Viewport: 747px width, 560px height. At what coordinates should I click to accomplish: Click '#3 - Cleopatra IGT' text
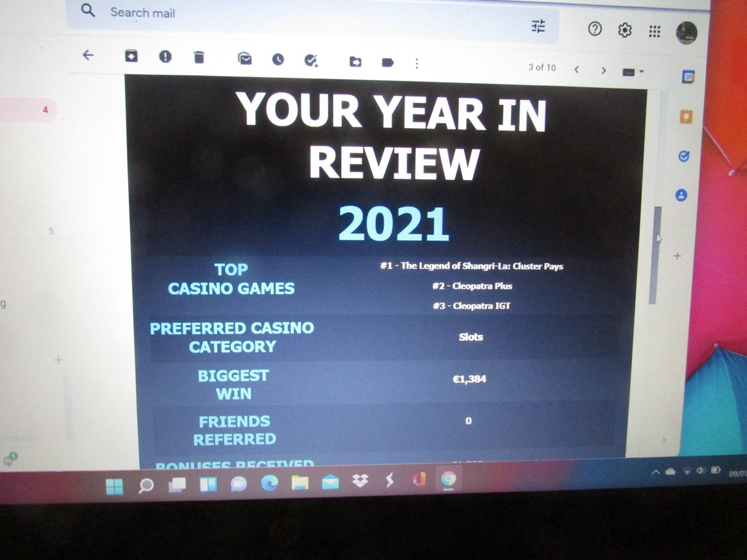point(471,306)
